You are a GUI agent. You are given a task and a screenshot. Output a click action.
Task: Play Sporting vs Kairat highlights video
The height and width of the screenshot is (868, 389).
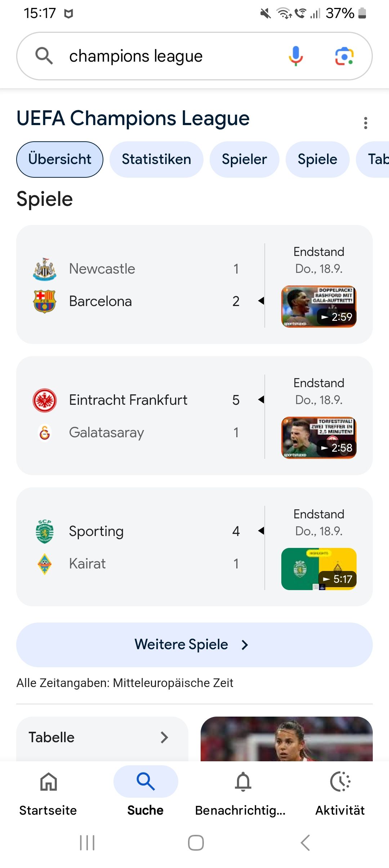[x=319, y=569]
